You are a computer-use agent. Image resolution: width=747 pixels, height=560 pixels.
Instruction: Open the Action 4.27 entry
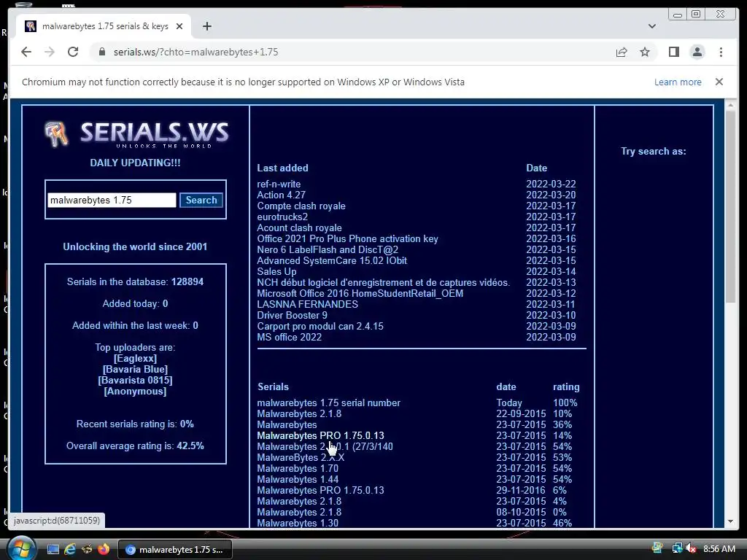[281, 195]
